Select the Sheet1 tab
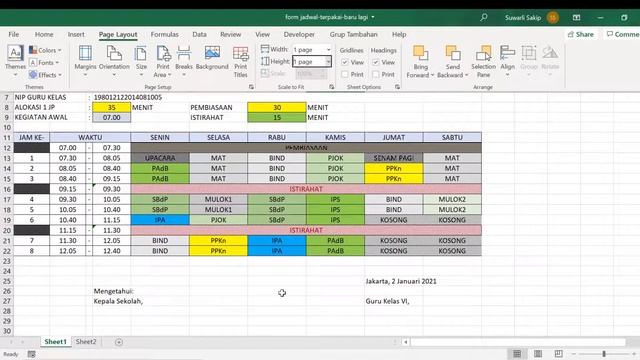This screenshot has width=640, height=360. [x=56, y=342]
